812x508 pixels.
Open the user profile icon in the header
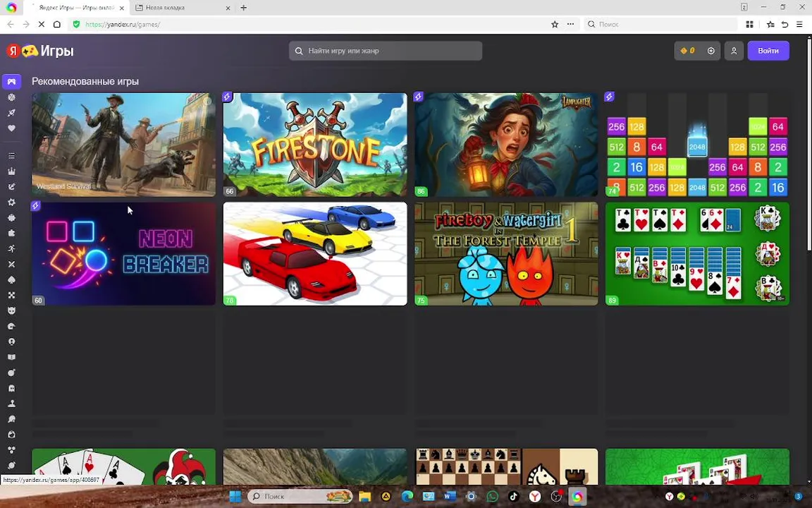(x=734, y=51)
